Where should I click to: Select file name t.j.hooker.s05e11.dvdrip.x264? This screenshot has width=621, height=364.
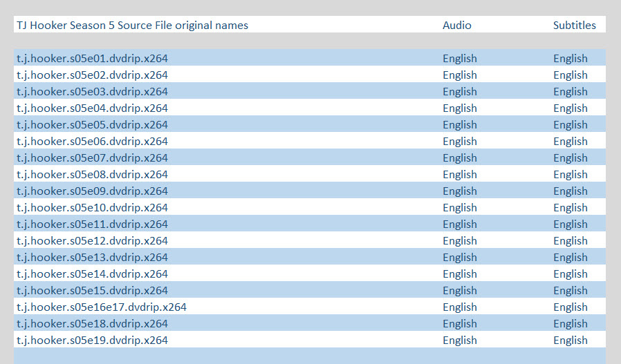tap(92, 224)
